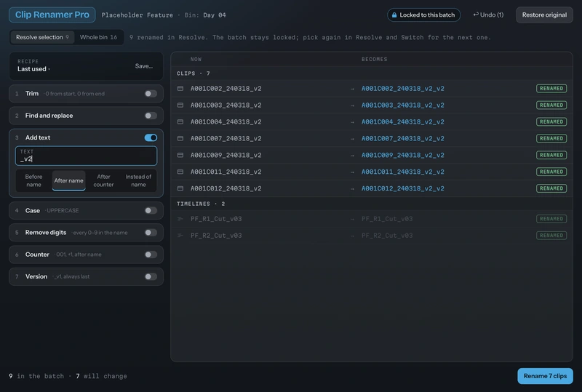
Task: Click new name A001C003_240318_v2_v2
Action: coord(403,105)
